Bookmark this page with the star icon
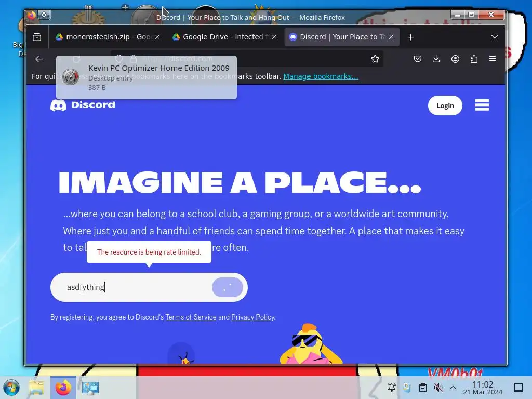Image resolution: width=532 pixels, height=399 pixels. (x=375, y=59)
